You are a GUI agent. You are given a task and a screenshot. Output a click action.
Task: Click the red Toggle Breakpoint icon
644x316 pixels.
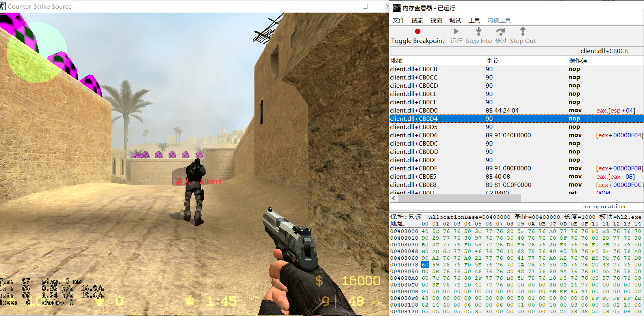click(x=418, y=31)
